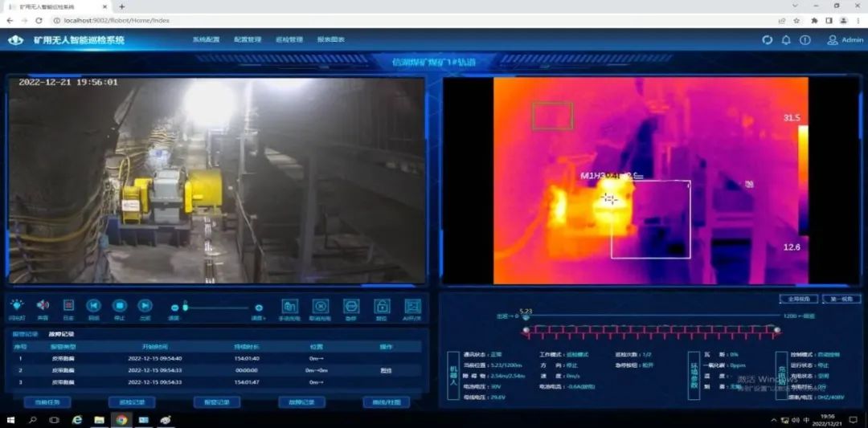This screenshot has height=428, width=868.
Task: Click the first-person view (第一视角) button
Action: pyautogui.click(x=841, y=299)
